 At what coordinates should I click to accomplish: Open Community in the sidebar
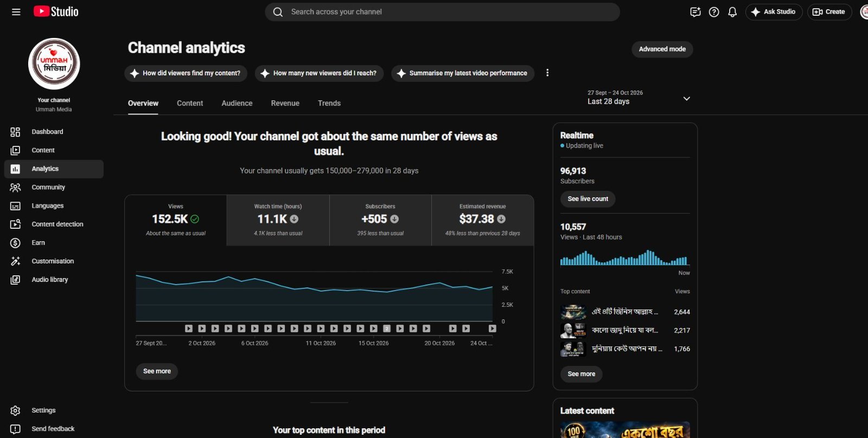(54, 187)
